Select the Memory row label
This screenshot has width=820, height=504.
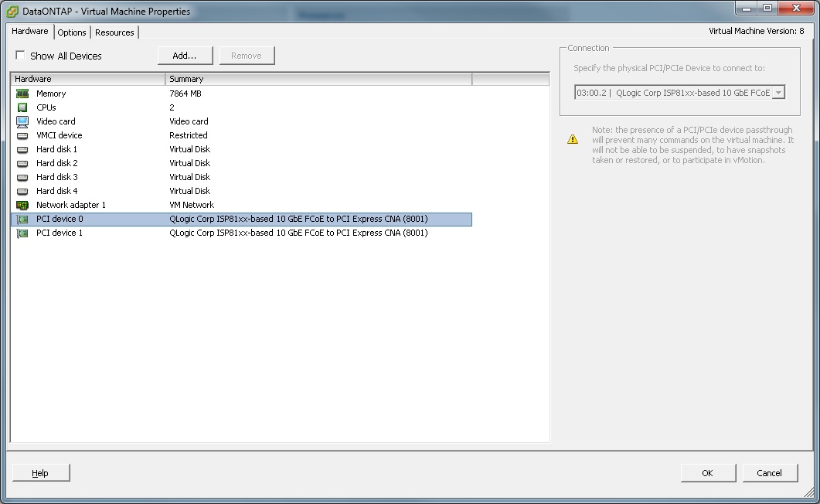51,94
